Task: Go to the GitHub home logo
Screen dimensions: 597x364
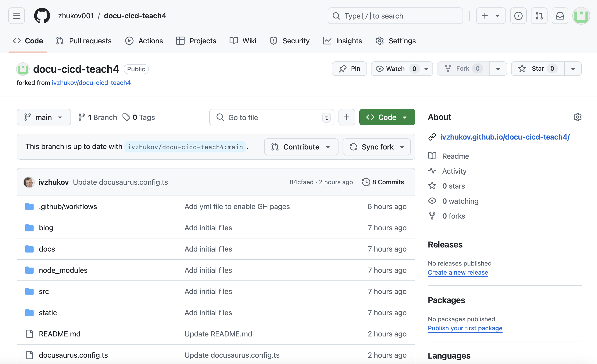Action: click(42, 16)
